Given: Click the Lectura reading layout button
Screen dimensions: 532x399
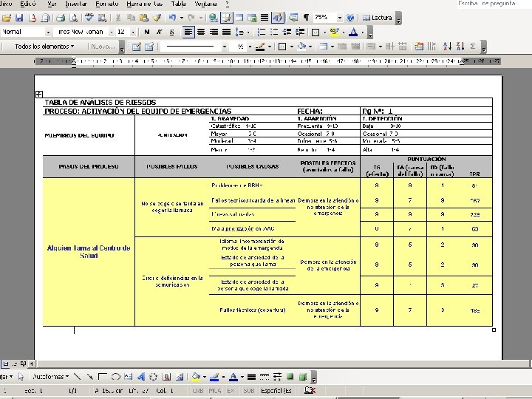Looking at the screenshot, I should coord(377,18).
